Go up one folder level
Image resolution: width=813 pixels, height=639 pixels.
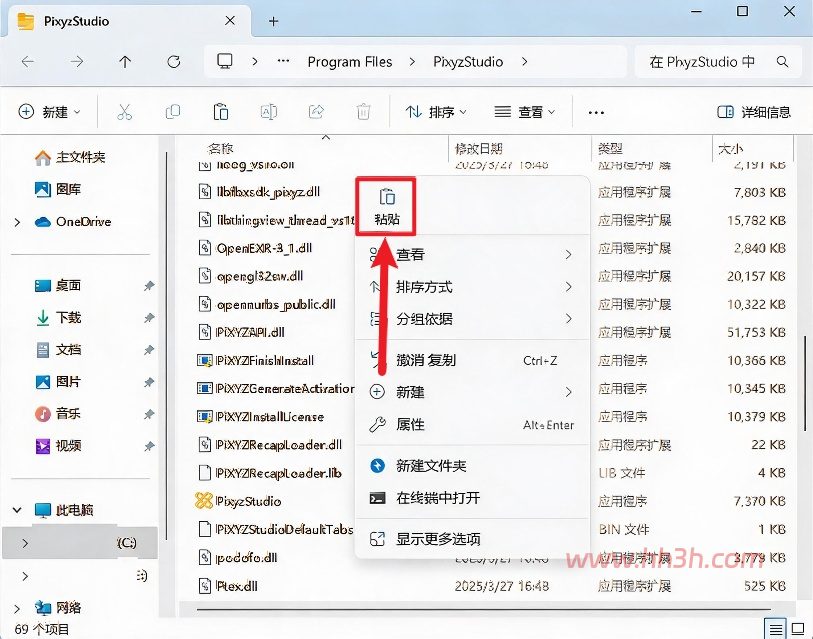125,62
